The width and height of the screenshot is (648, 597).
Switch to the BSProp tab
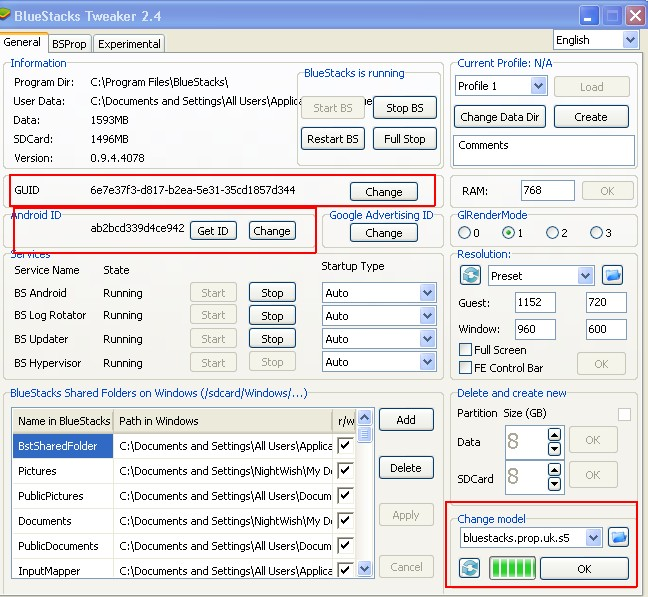[69, 44]
